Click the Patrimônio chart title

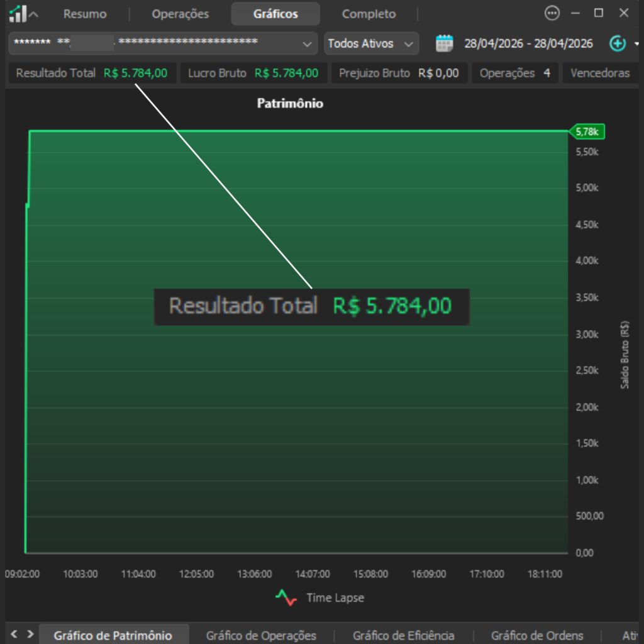click(x=290, y=104)
